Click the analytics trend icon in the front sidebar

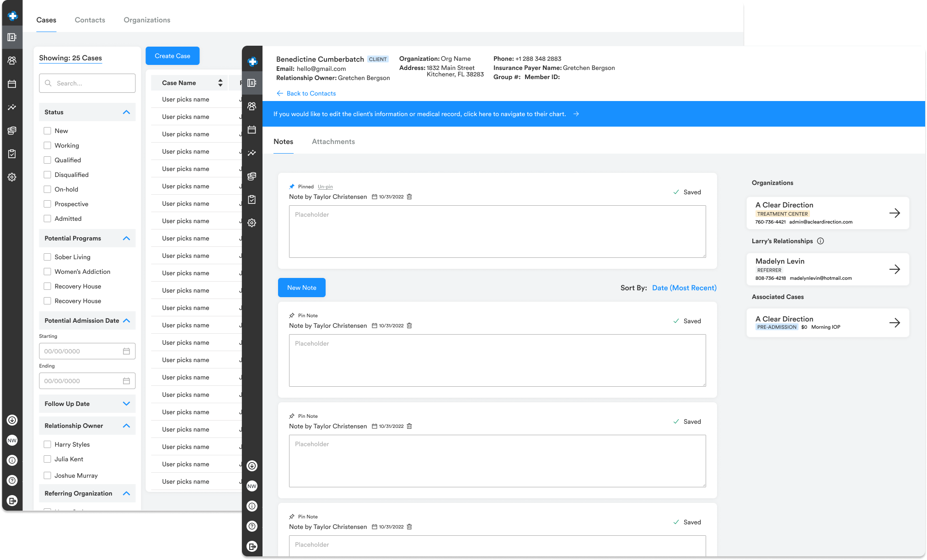coord(252,153)
